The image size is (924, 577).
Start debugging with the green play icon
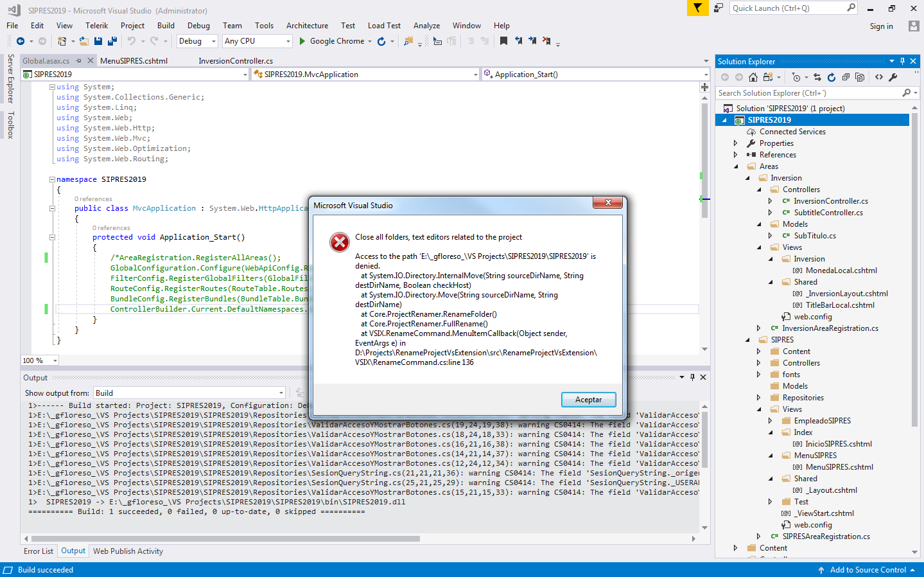[302, 41]
